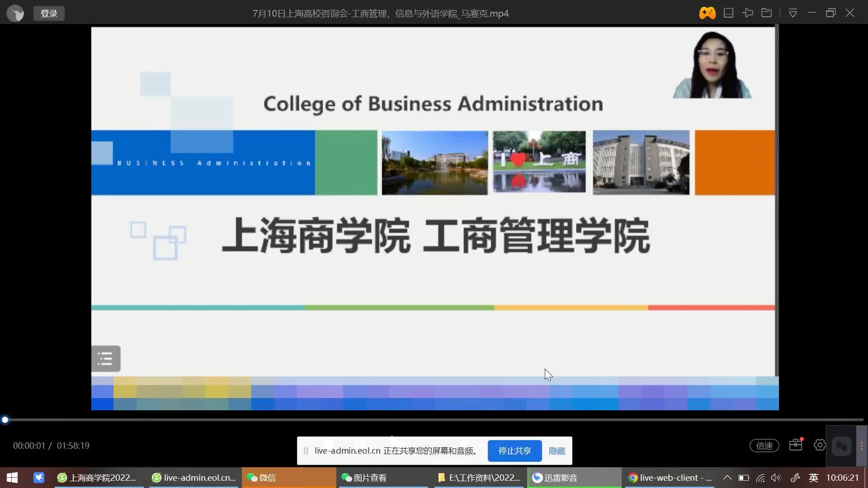Open the 倍速 playback speed selector
Viewport: 868px width, 488px height.
click(x=764, y=446)
